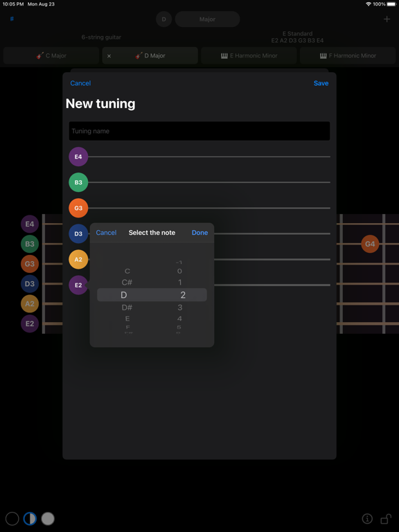Pick C in the note wheel

127,271
